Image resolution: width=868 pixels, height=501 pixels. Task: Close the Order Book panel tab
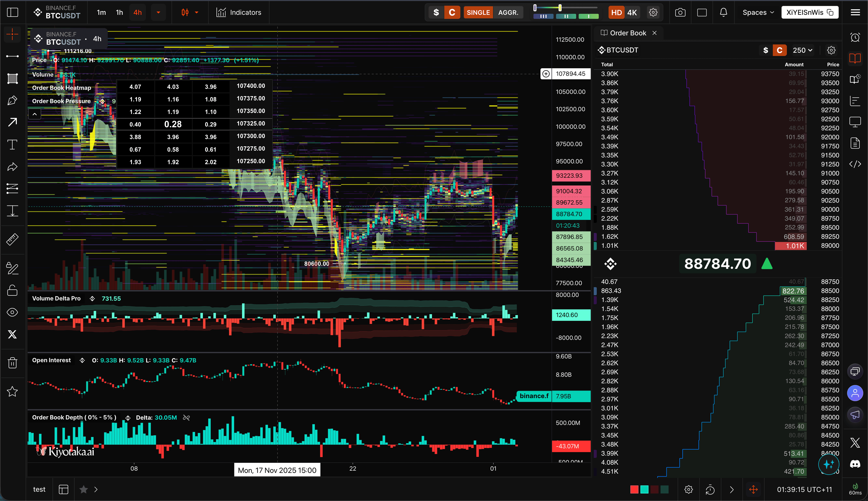tap(655, 33)
